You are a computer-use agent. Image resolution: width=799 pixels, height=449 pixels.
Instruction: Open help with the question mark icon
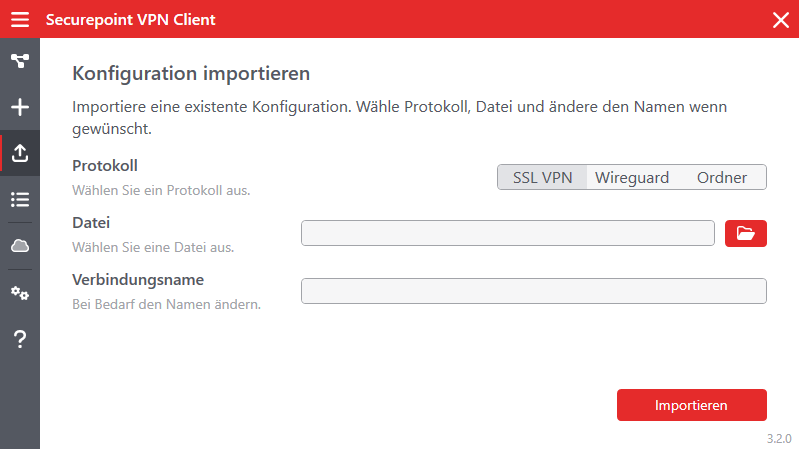[20, 339]
